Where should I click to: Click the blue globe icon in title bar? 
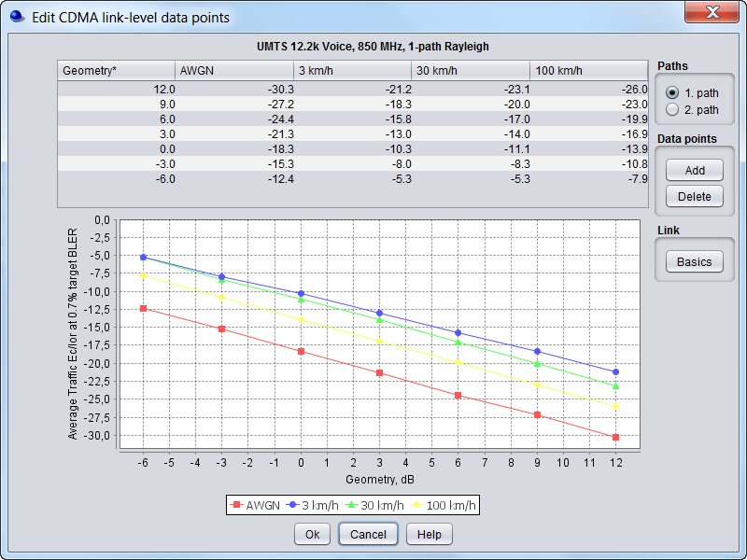click(17, 17)
